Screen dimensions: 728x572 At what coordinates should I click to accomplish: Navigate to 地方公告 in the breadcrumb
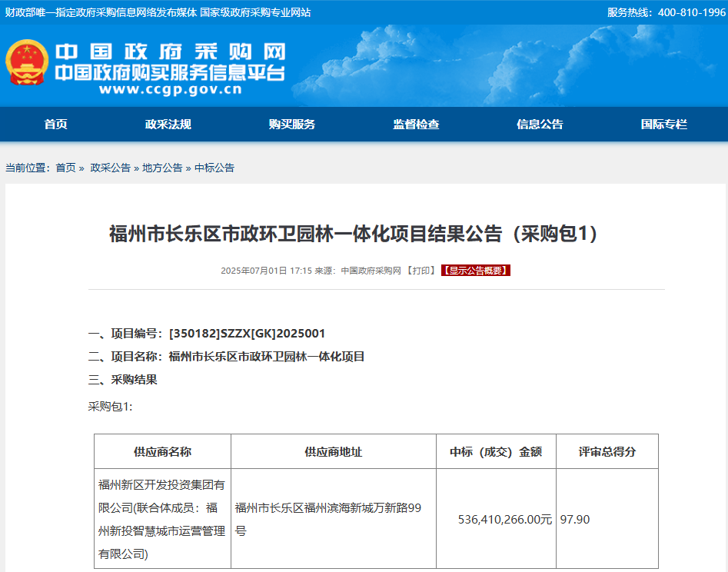pyautogui.click(x=162, y=168)
